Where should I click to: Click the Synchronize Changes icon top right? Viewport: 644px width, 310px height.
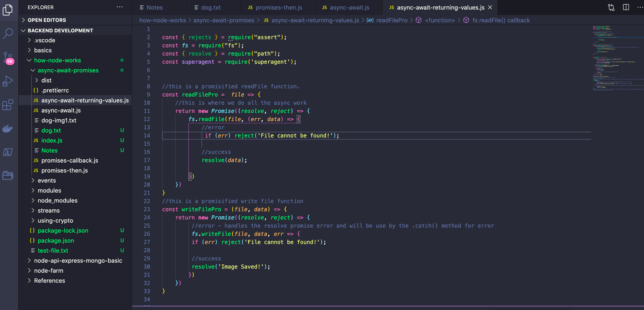(611, 7)
